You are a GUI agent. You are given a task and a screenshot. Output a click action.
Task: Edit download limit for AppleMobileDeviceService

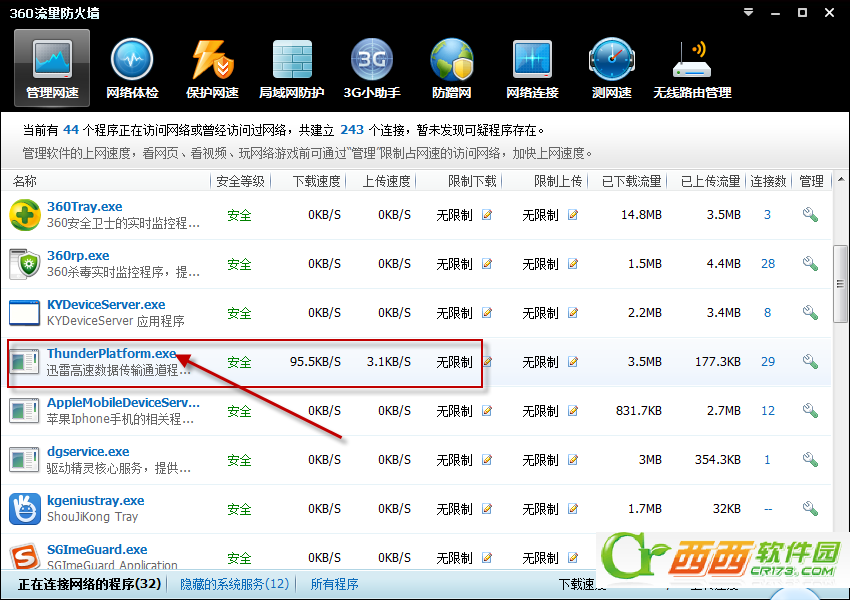(487, 410)
